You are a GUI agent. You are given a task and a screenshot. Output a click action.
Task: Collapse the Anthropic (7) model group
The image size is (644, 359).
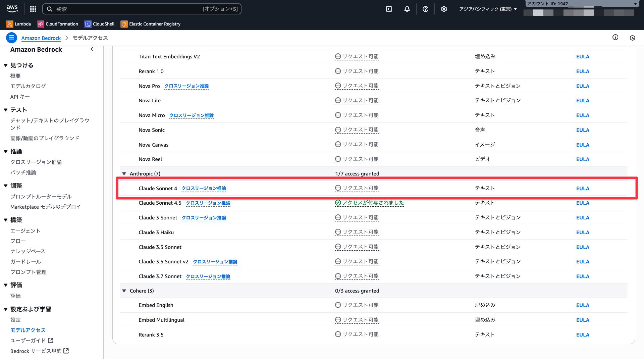point(124,174)
